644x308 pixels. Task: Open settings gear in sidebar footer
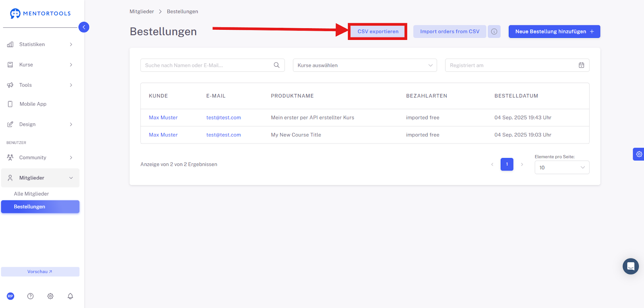(x=50, y=296)
